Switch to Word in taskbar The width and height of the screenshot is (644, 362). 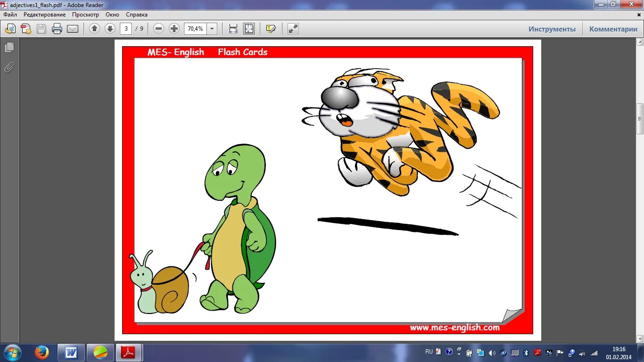[71, 353]
